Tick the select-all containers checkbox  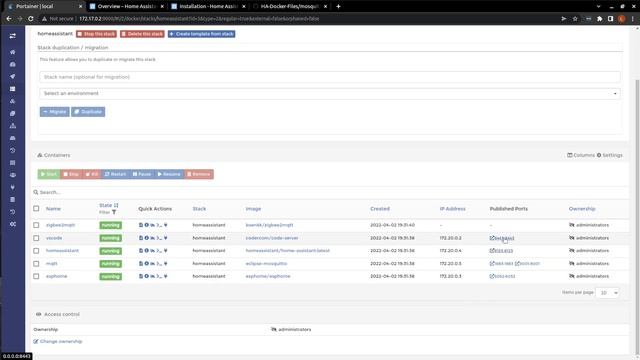pos(36,209)
